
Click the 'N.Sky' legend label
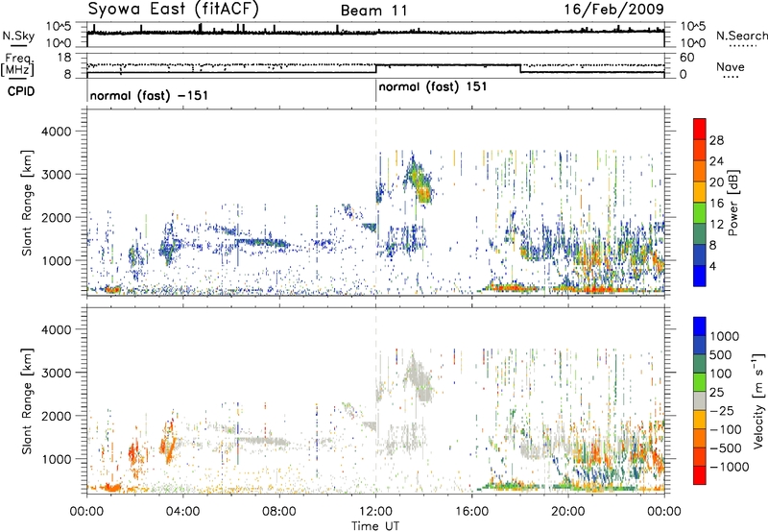click(18, 36)
